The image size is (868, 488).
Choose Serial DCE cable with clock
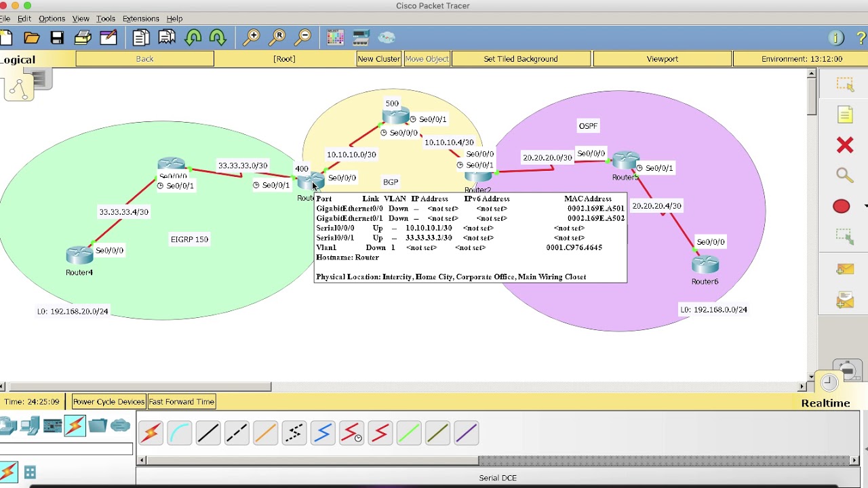click(351, 433)
